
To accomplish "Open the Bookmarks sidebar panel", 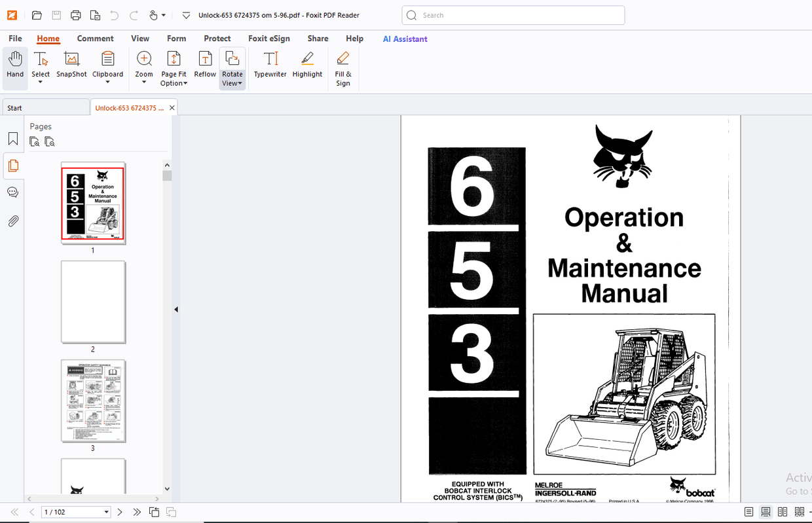I will coord(13,139).
